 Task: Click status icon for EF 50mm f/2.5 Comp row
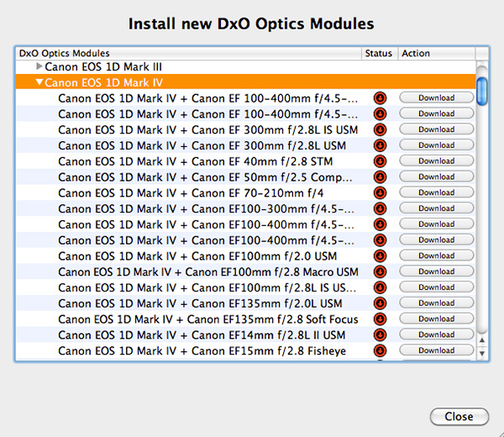pos(380,176)
